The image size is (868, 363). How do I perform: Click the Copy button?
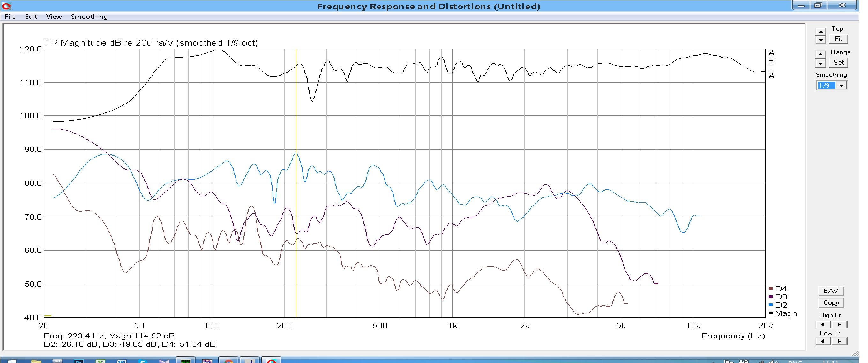coord(831,303)
